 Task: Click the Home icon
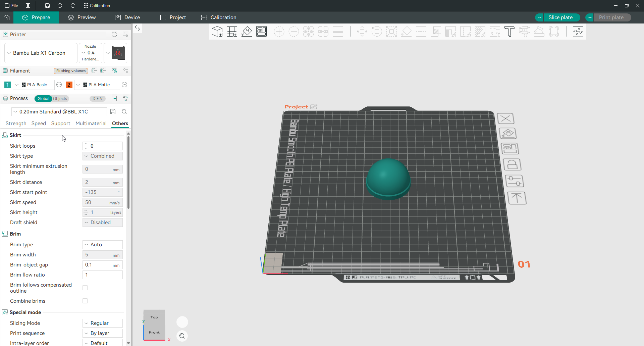7,17
